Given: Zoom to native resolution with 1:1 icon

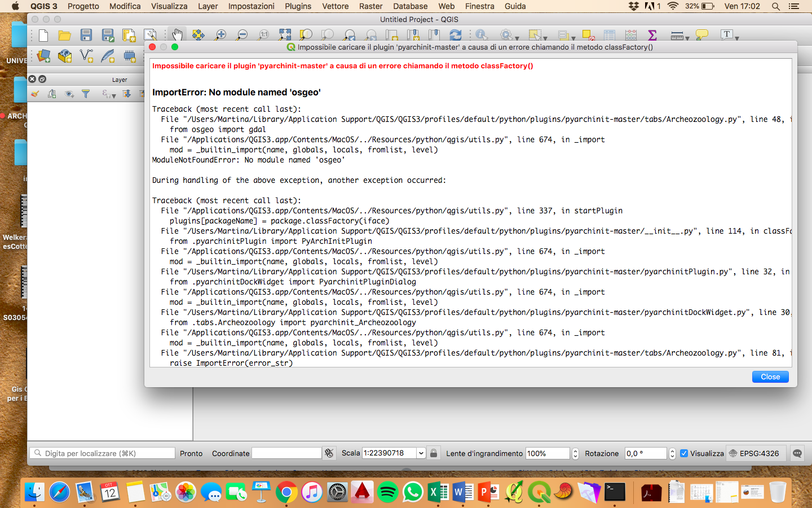Looking at the screenshot, I should (263, 34).
